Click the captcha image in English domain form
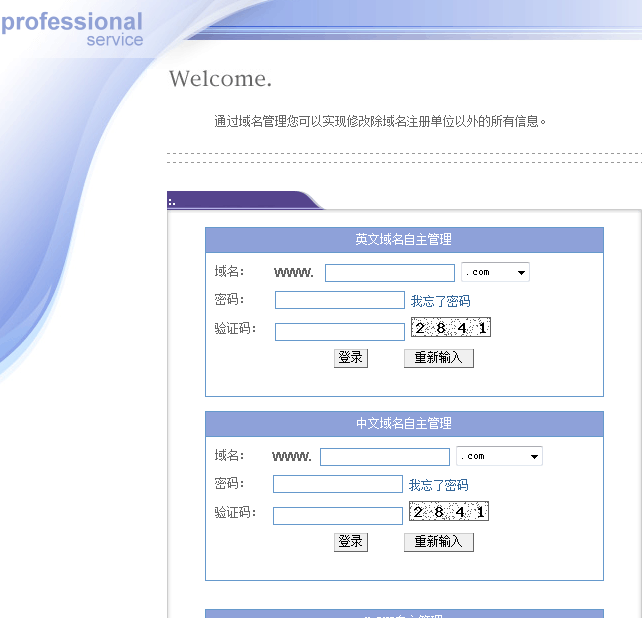The height and width of the screenshot is (618, 642). [x=450, y=328]
